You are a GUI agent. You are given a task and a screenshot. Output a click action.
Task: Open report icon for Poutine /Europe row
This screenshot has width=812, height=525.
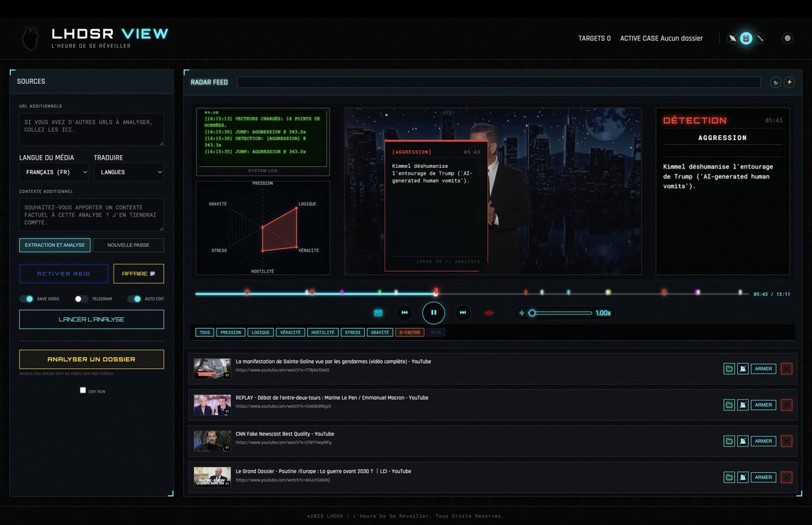coord(743,477)
